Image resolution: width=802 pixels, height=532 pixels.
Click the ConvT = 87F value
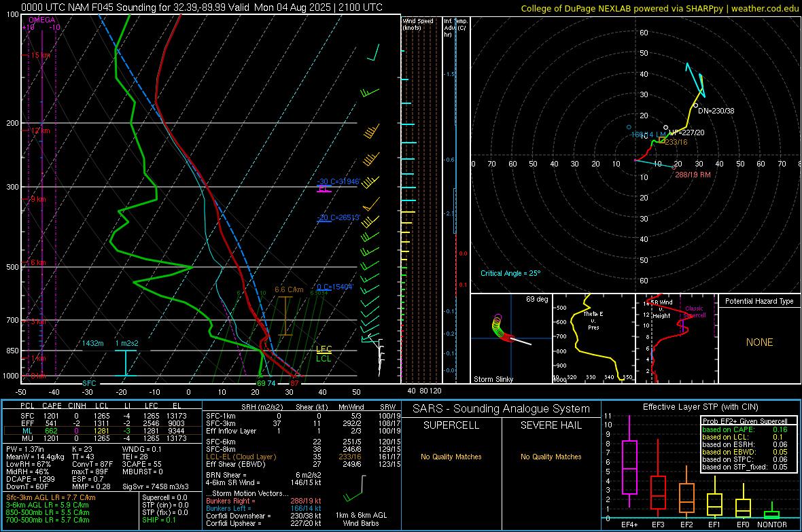pos(92,464)
